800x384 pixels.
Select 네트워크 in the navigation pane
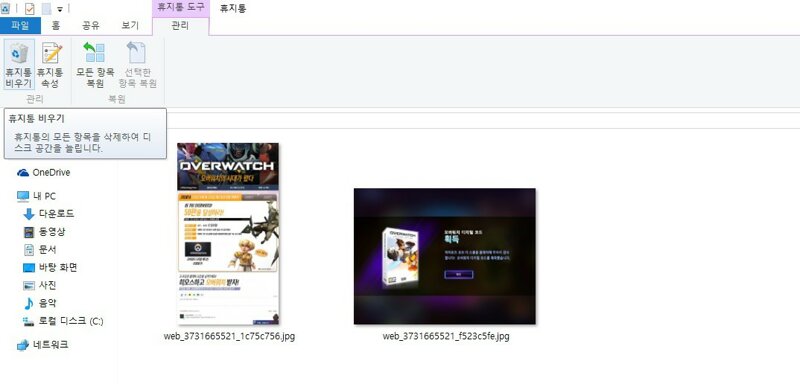pyautogui.click(x=43, y=345)
